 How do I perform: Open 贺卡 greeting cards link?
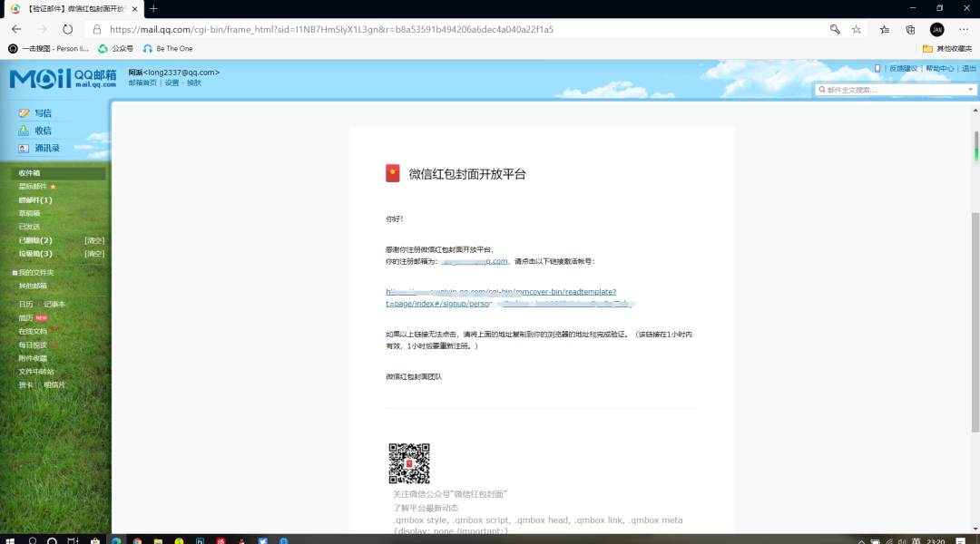(25, 385)
